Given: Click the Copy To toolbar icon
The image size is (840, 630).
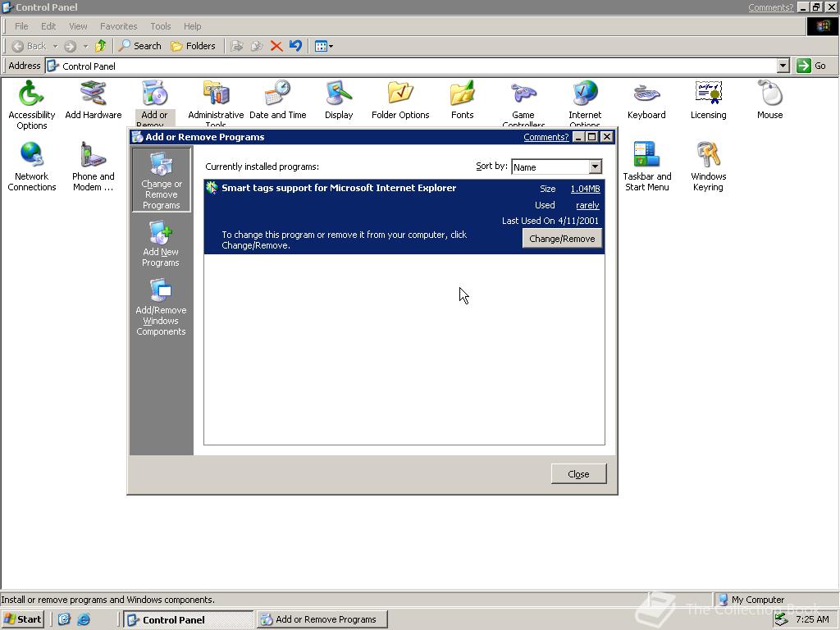Looking at the screenshot, I should tap(257, 46).
